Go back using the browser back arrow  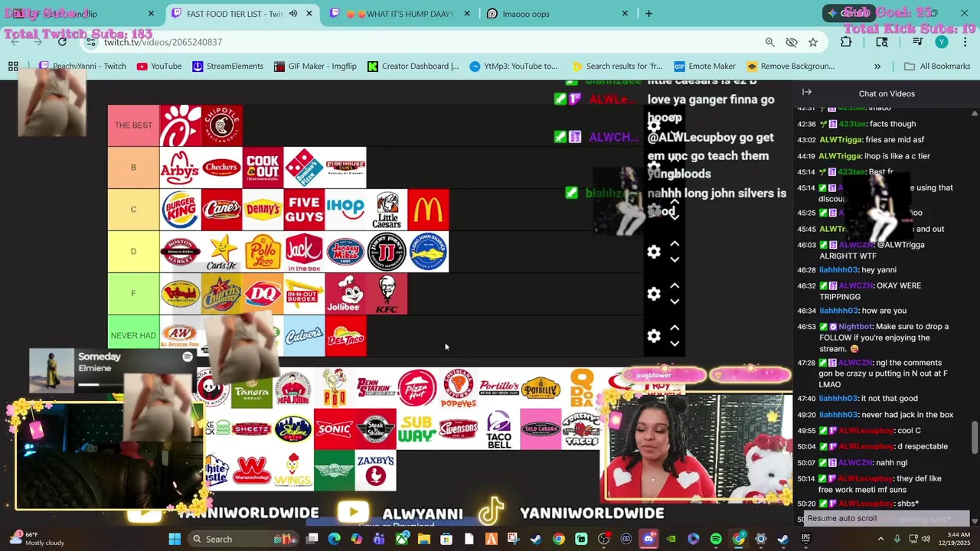click(x=15, y=42)
